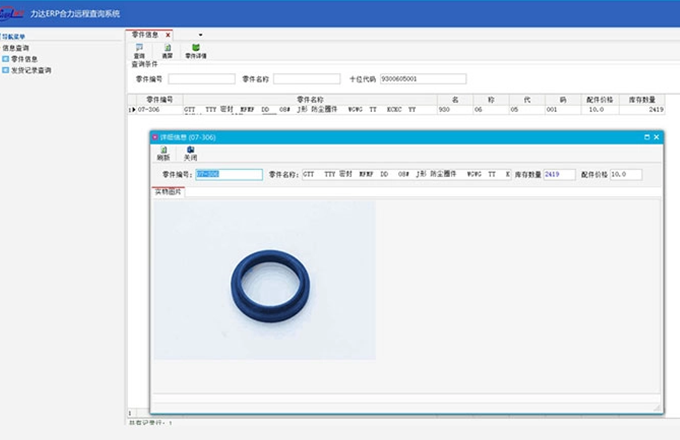Screen dimensions: 680x440
Task: Click the 关闭 close icon in detail toolbar
Action: pos(190,153)
